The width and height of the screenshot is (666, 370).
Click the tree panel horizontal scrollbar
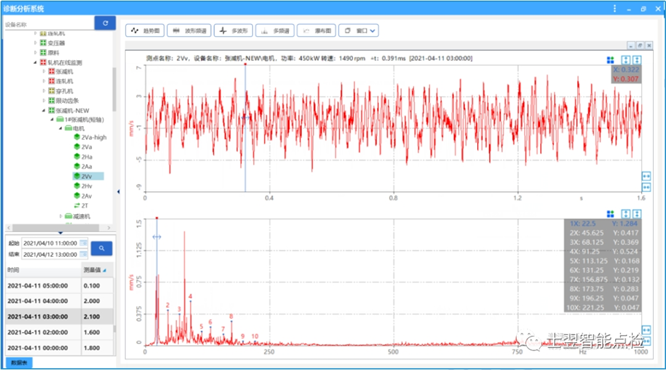[x=60, y=228]
